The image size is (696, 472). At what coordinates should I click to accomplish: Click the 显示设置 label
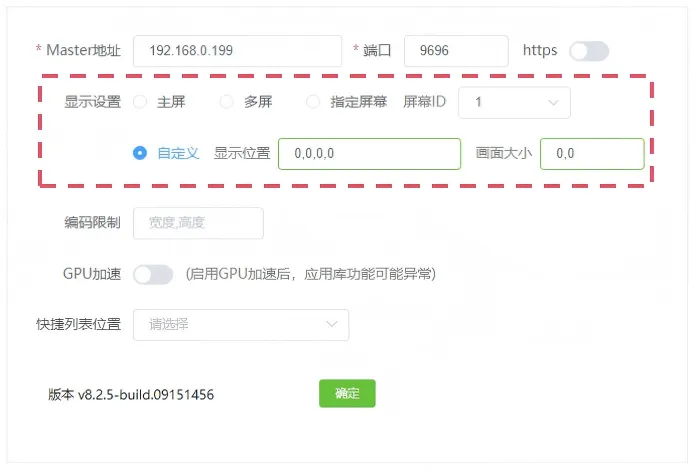tap(92, 102)
